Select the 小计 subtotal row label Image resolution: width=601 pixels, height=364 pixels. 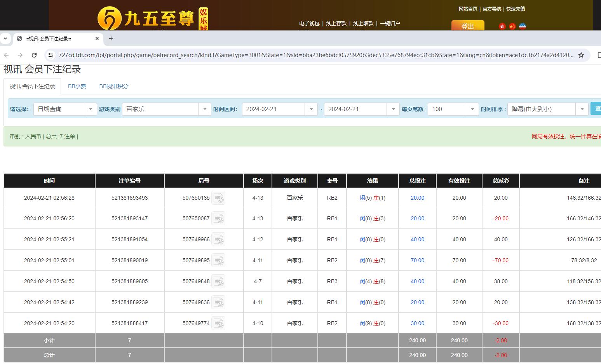49,340
